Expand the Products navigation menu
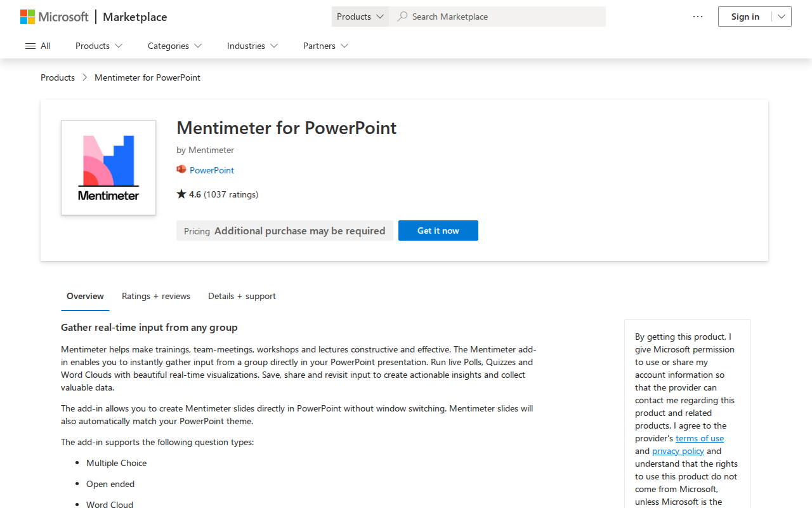Viewport: 812px width, 508px height. click(99, 46)
